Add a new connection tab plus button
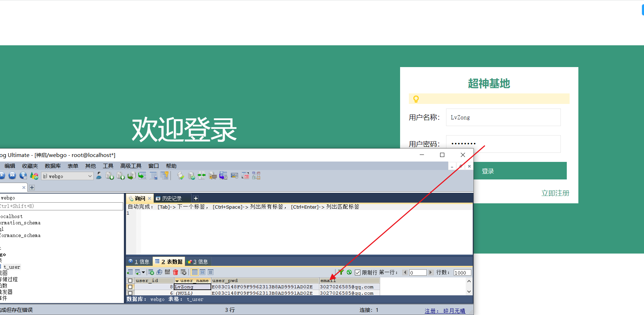Screen dimensions: 644x315 (32, 188)
